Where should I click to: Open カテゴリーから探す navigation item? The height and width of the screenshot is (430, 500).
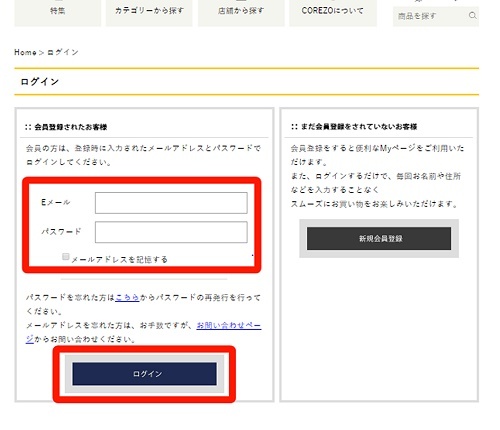[149, 12]
